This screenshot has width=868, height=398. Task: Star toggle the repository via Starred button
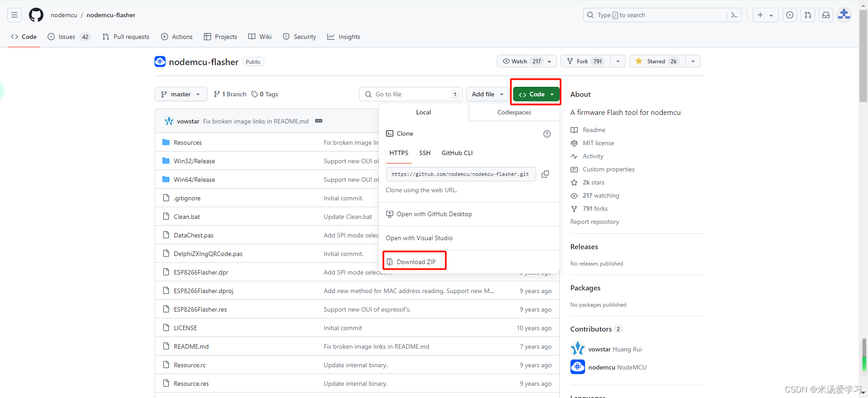pos(657,61)
